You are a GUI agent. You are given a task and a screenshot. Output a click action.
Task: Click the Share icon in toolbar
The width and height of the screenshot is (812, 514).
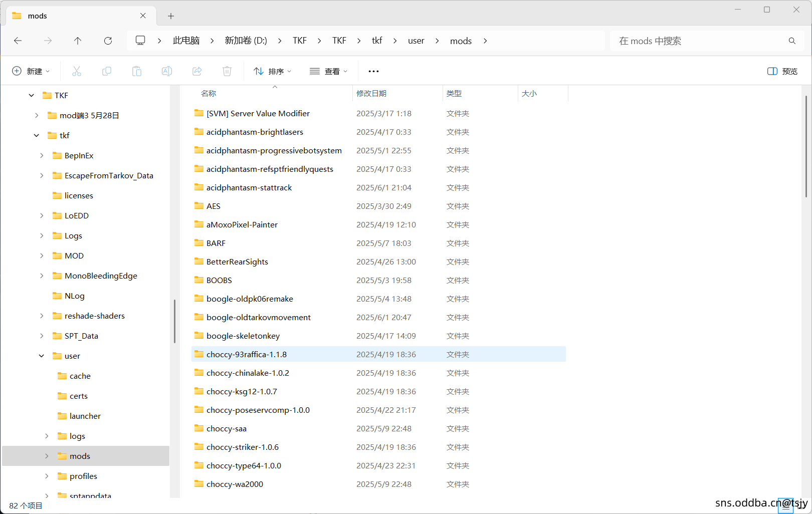click(197, 71)
